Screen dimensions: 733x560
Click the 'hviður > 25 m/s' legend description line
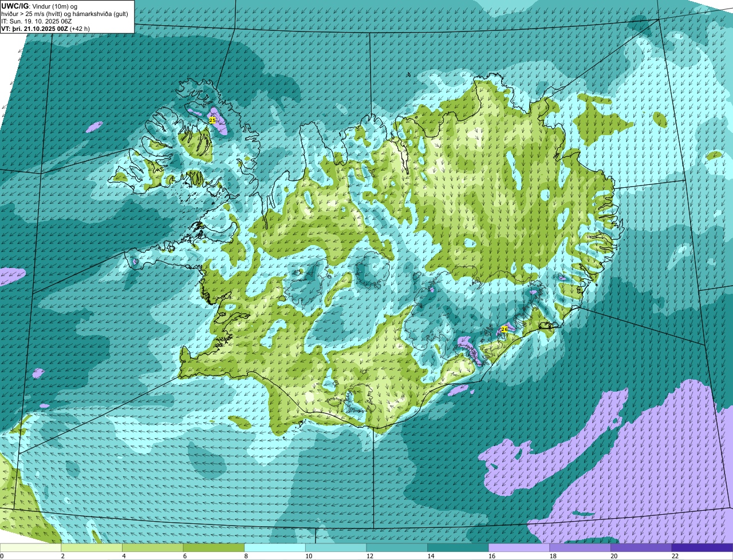click(64, 14)
